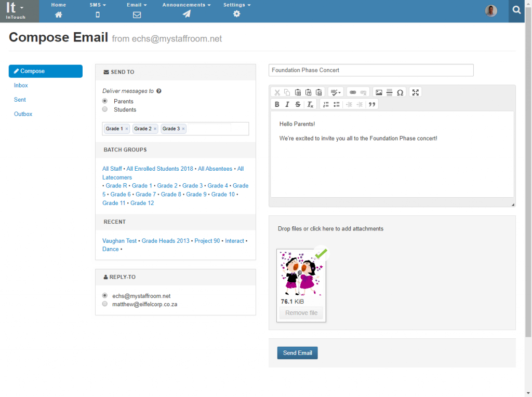Image resolution: width=532 pixels, height=397 pixels.
Task: Select the Parents delivery option
Action: tap(105, 101)
